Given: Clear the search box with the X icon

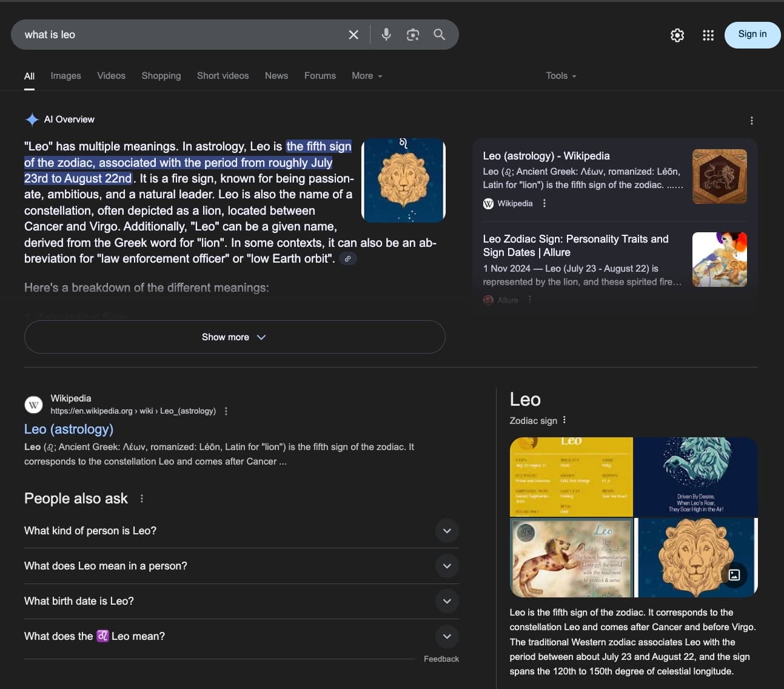Looking at the screenshot, I should click(353, 35).
